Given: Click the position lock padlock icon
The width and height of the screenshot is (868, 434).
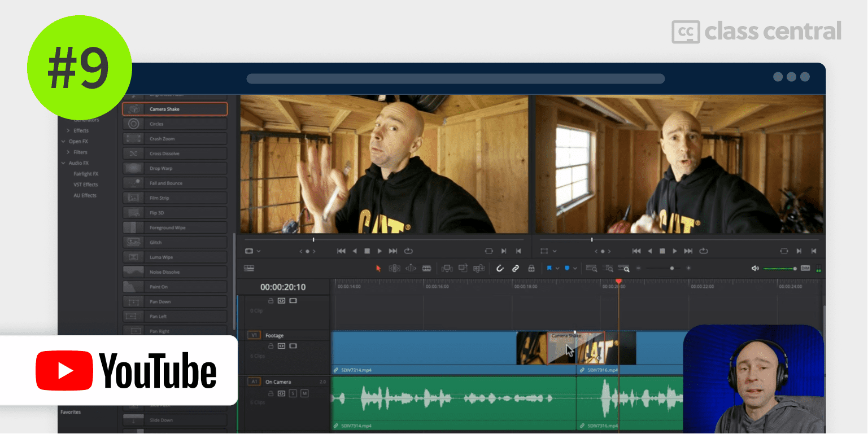Looking at the screenshot, I should pyautogui.click(x=531, y=269).
